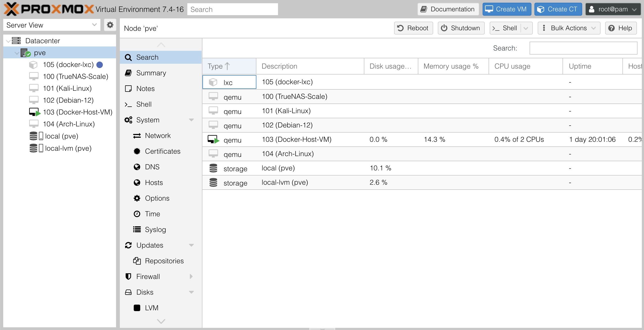Open the Server View dropdown

52,25
